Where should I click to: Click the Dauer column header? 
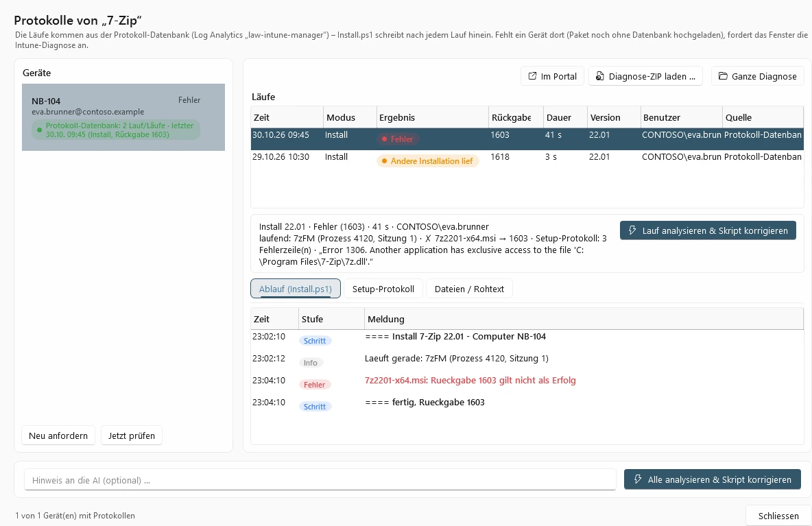click(565, 117)
